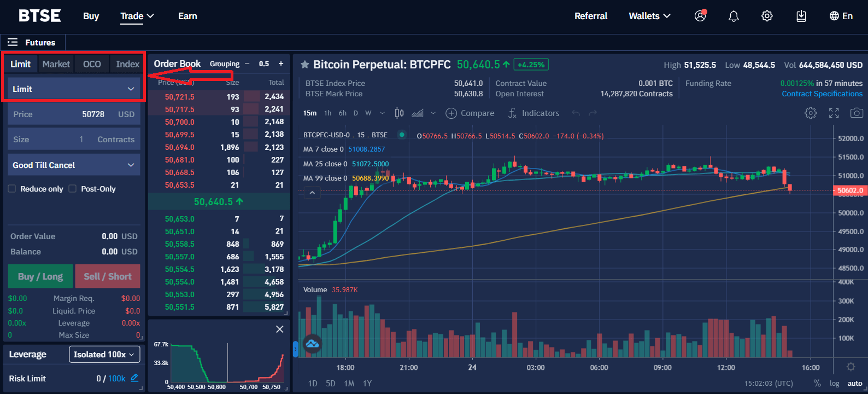Switch to the Market order tab

point(56,64)
